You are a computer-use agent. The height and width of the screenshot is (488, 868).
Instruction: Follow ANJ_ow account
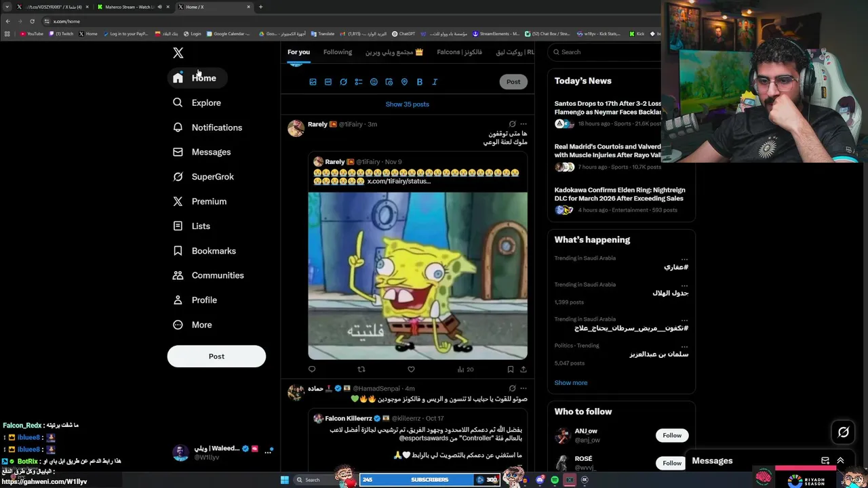tap(672, 436)
